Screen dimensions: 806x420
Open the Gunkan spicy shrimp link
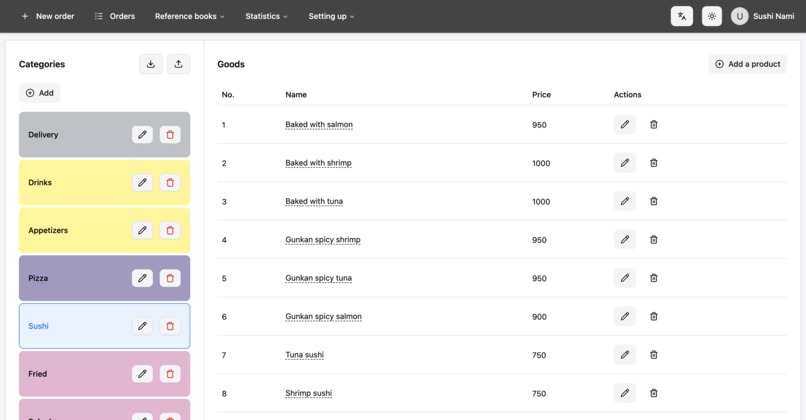(323, 240)
